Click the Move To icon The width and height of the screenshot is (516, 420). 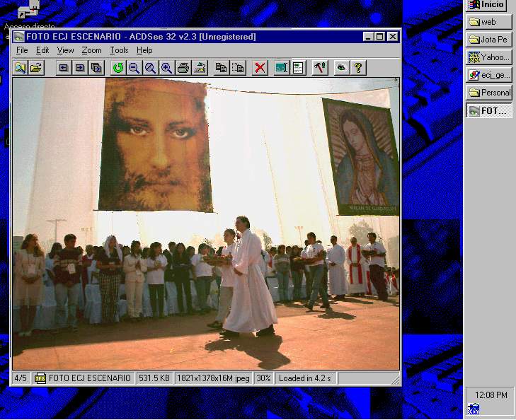(238, 68)
